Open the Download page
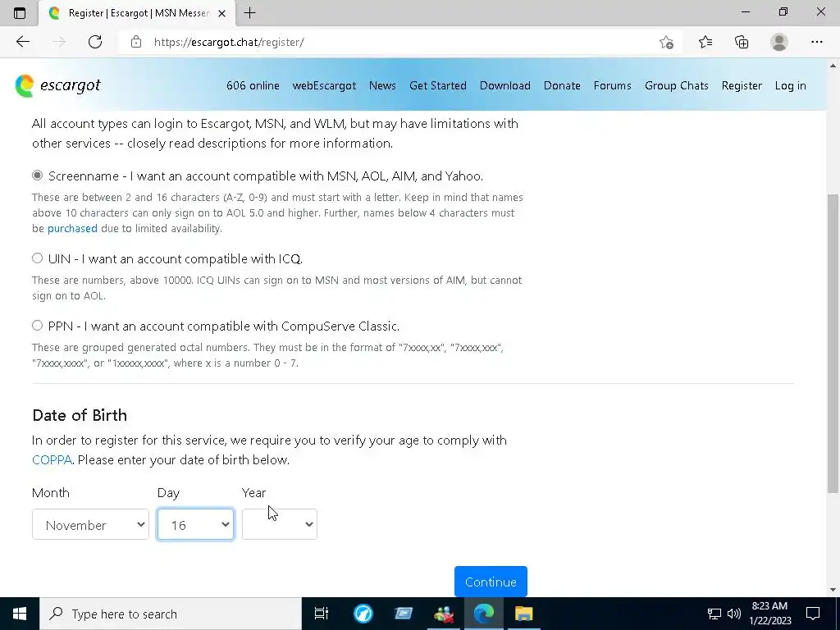Screen dimensions: 840x630 pyautogui.click(x=505, y=85)
